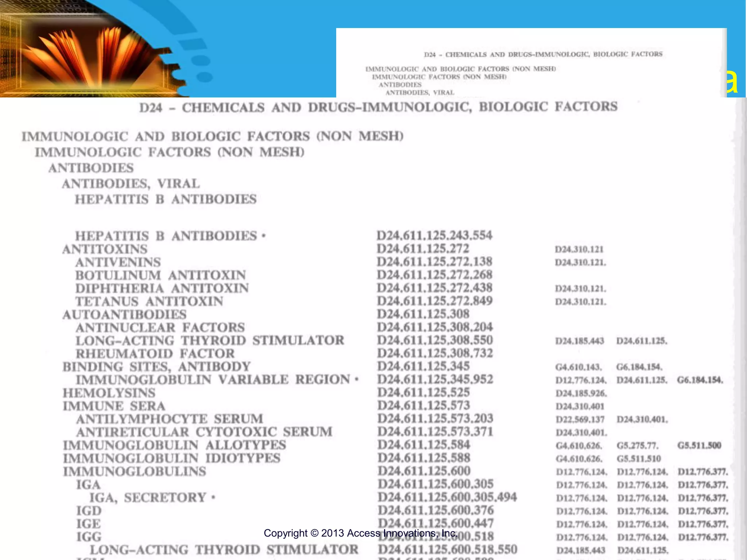This screenshot has width=747, height=560.
Task: Select 'IGA, SECRETORY' entry
Action: (x=148, y=498)
